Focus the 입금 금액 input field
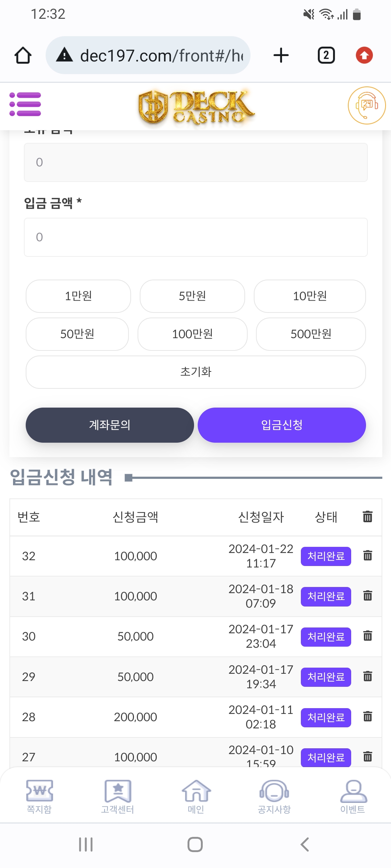This screenshot has width=391, height=868. coord(195,237)
